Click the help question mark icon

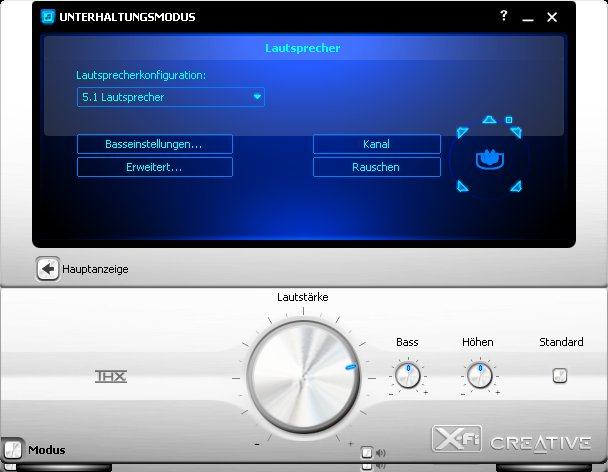[503, 16]
